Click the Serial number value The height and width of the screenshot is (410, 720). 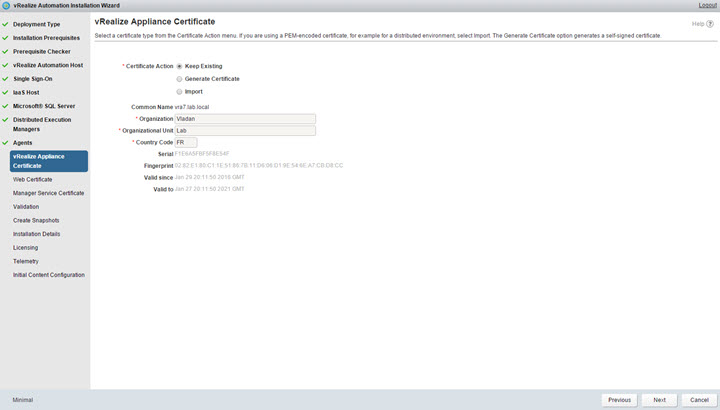click(x=202, y=154)
